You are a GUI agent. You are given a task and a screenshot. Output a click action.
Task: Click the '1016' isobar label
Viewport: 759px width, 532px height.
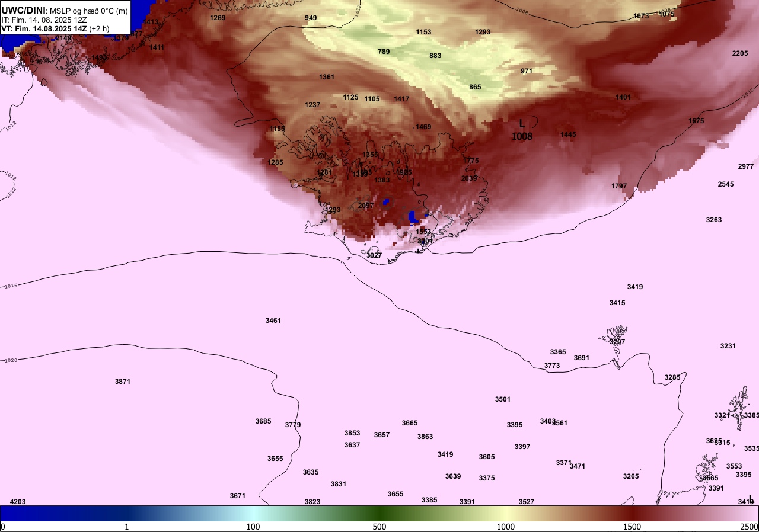[x=11, y=286]
